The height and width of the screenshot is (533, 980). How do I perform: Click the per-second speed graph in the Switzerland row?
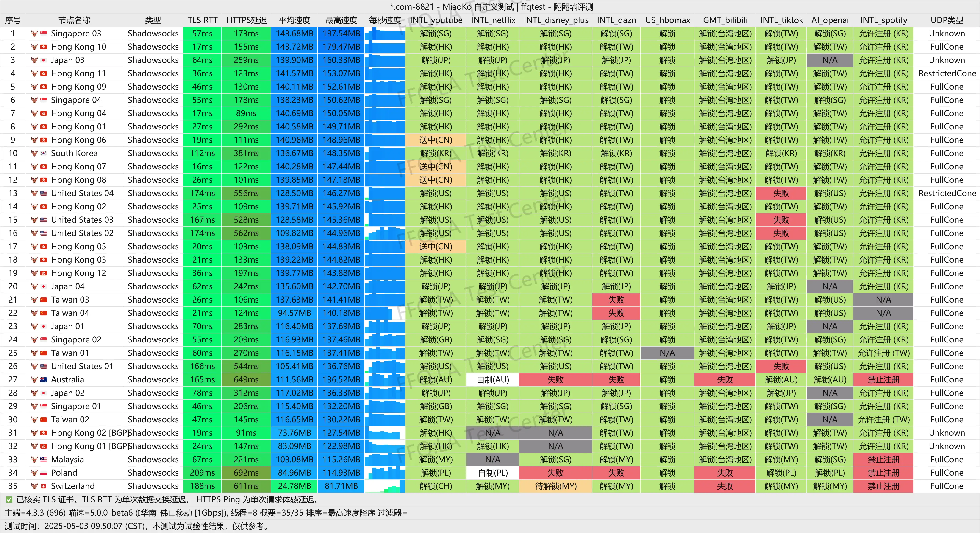[385, 486]
